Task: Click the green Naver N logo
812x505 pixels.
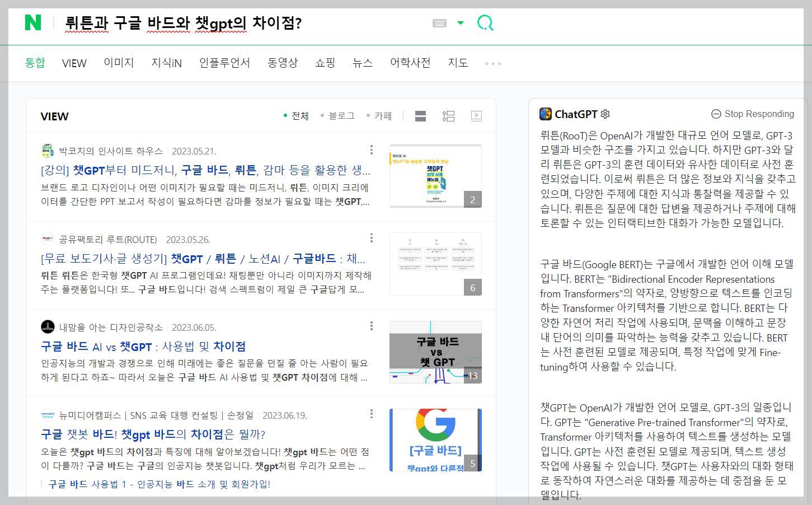Action: (x=33, y=22)
